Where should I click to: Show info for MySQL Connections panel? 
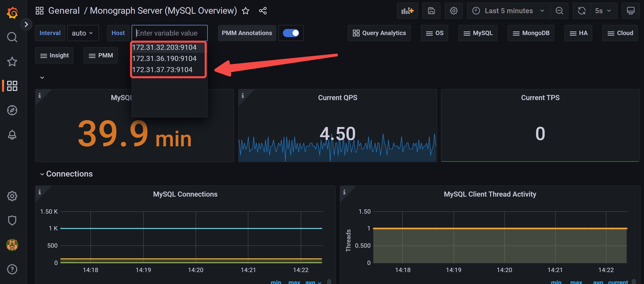pos(40,192)
